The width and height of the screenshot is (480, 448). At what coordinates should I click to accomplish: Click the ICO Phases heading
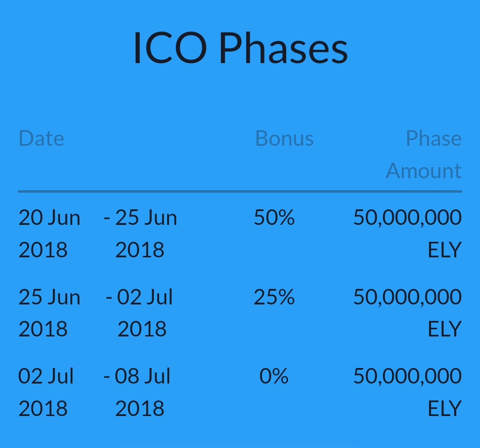coord(240,48)
